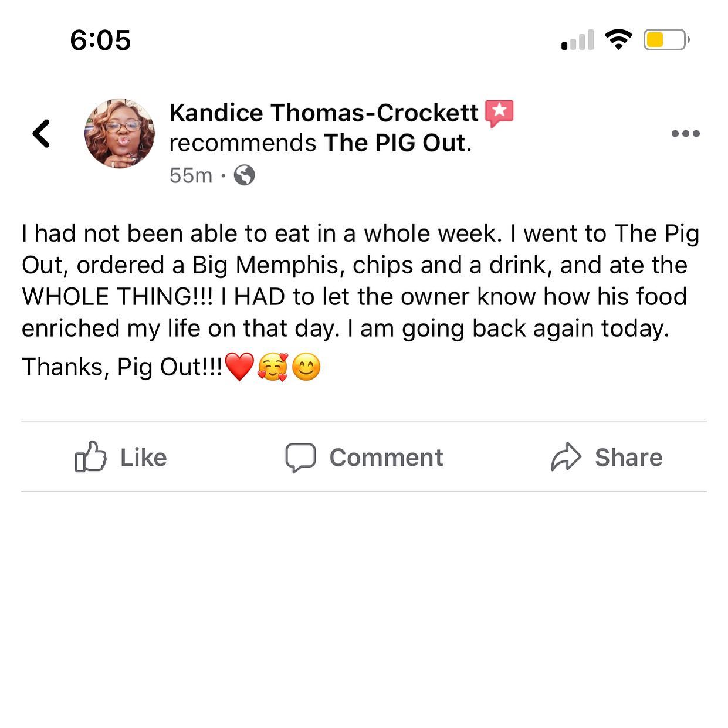Open The PIG Out page link

[397, 143]
